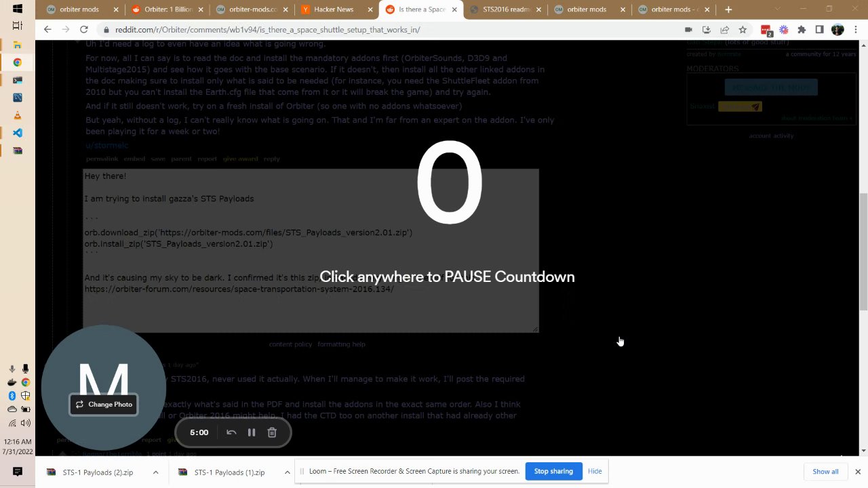Switch to Orbiter: 1 Billion tab
868x488 pixels.
[x=168, y=9]
